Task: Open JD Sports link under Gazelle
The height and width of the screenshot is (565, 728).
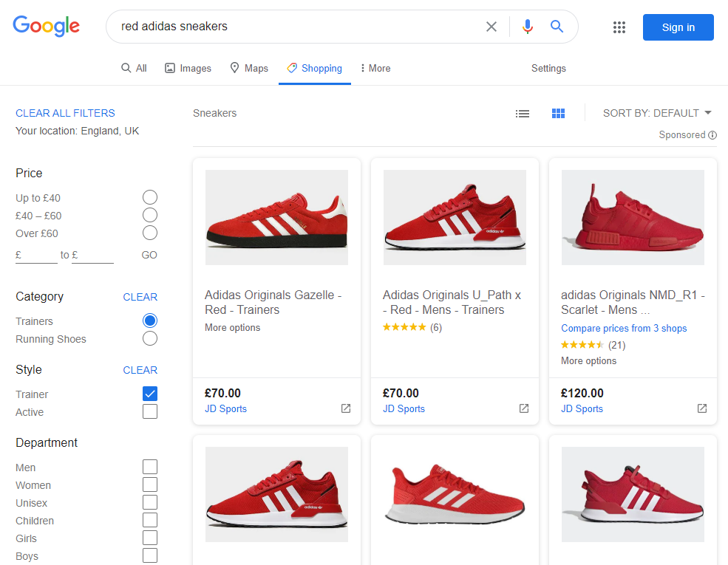Action: point(225,408)
